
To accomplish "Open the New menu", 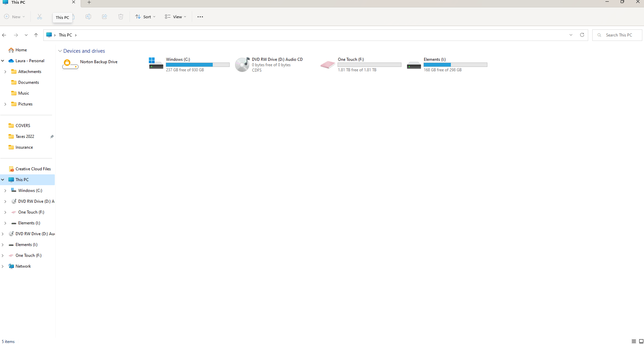I will pos(14,17).
